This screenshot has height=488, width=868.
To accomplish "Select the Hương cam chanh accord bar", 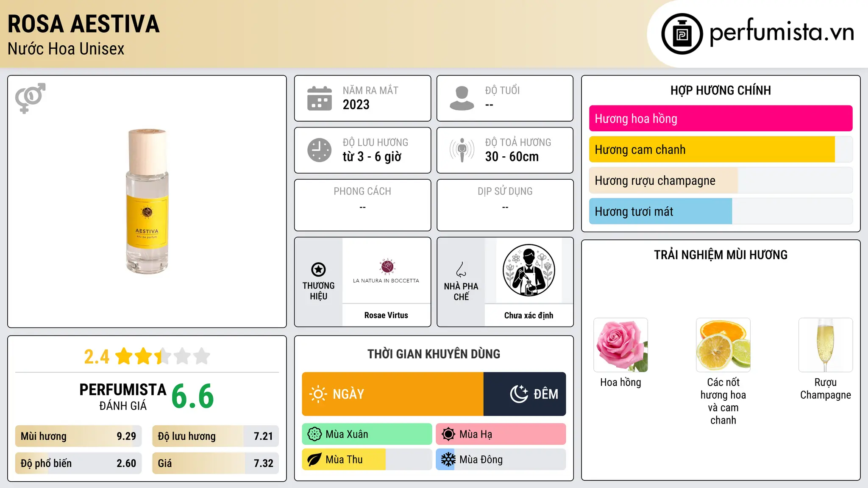I will click(x=721, y=150).
